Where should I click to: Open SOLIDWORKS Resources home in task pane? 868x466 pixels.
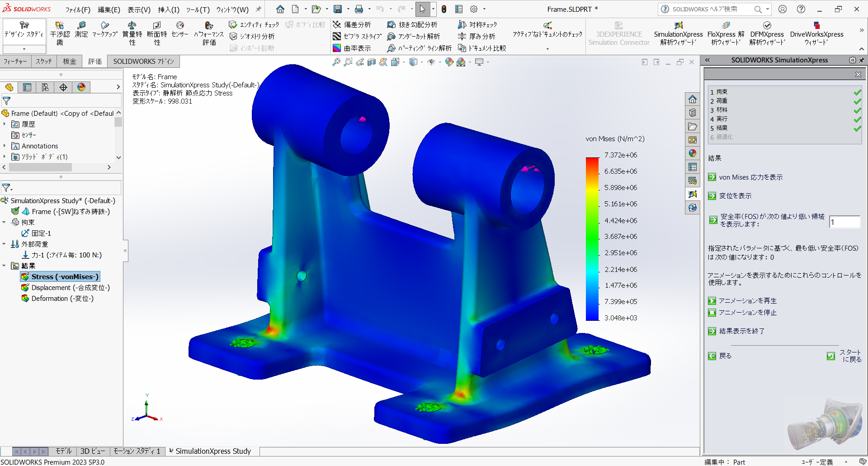pyautogui.click(x=693, y=99)
